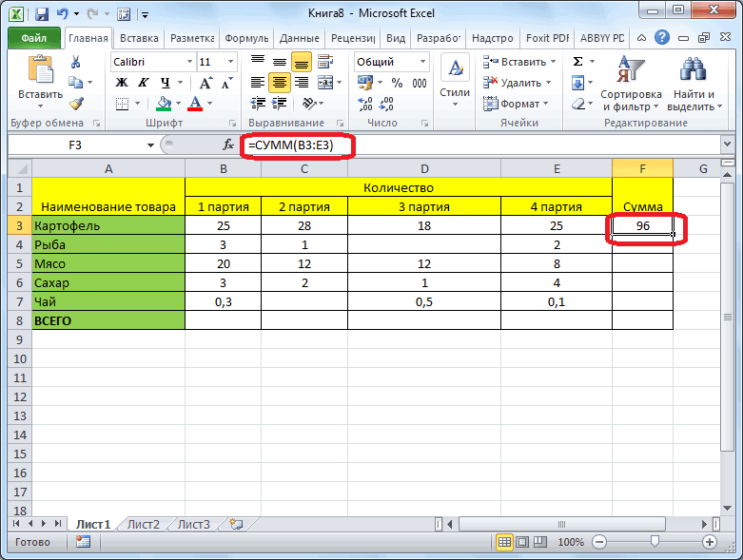Expand the Calibri font name dropdown
Screen dimensions: 743x560
click(189, 62)
